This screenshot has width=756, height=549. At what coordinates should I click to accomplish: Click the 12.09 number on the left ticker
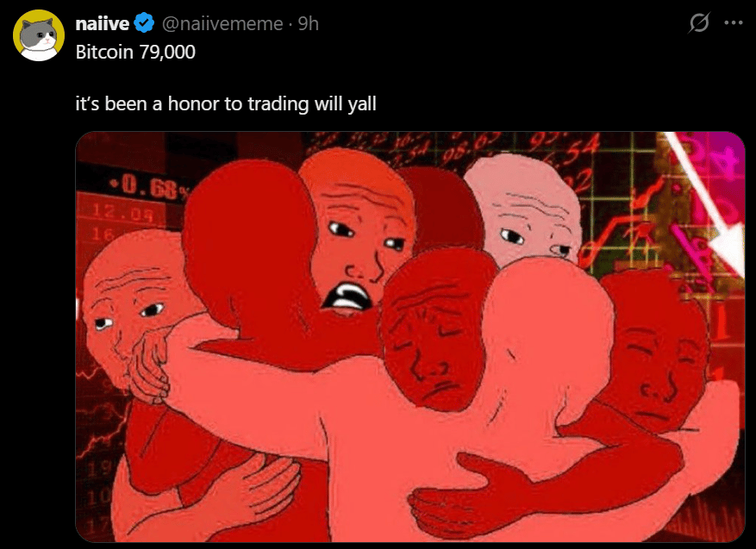coord(122,212)
